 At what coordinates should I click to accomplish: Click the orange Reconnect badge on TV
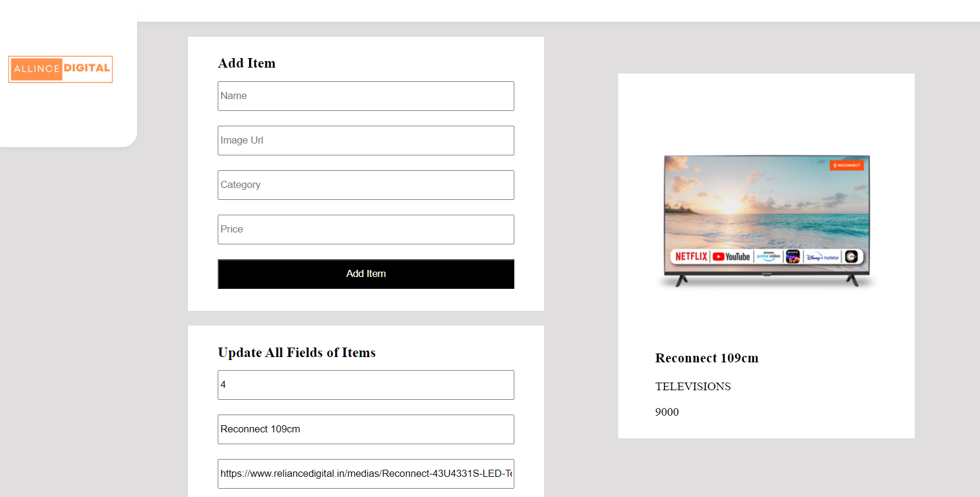pyautogui.click(x=847, y=165)
